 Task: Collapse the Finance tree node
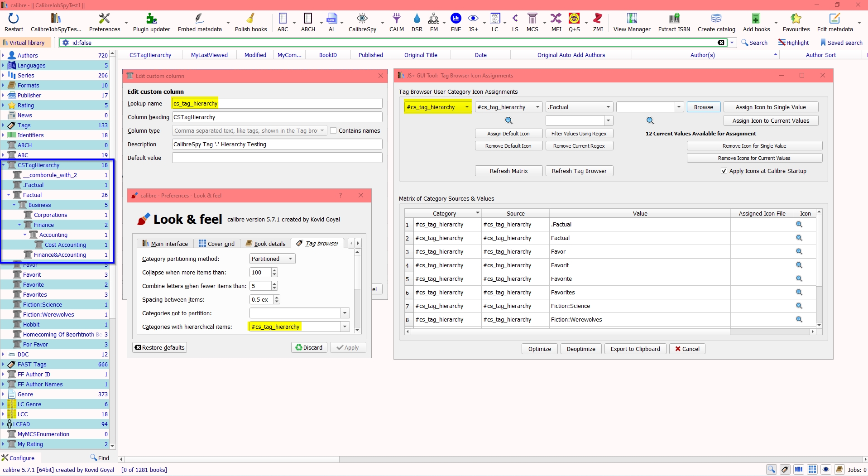[x=19, y=225]
